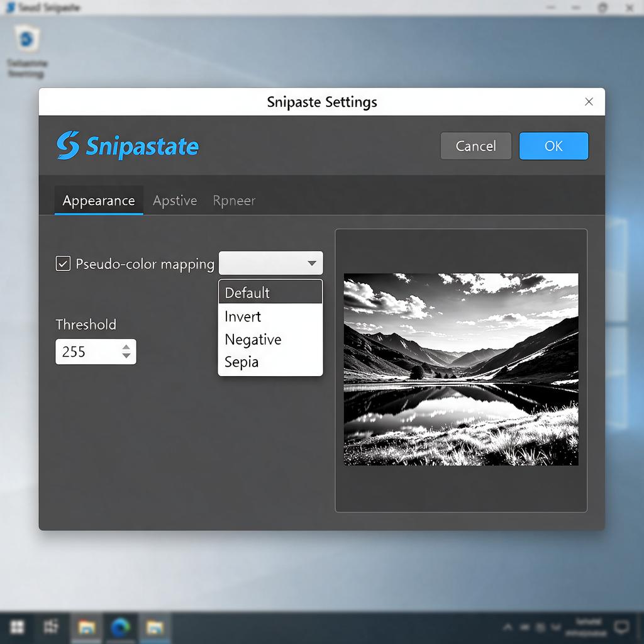Image resolution: width=644 pixels, height=644 pixels.
Task: Confirm settings with the OK button
Action: point(553,146)
